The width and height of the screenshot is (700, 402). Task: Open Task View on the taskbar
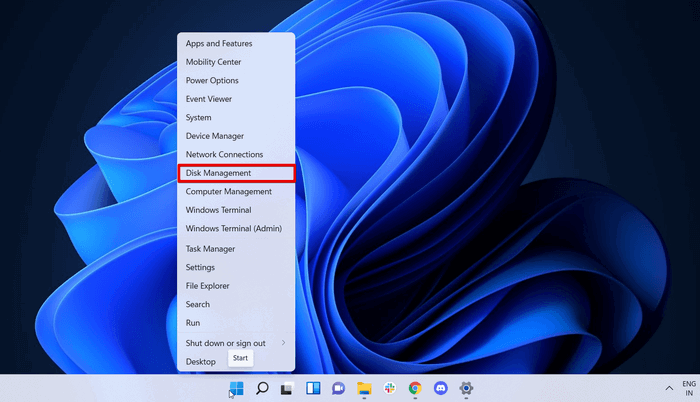click(287, 389)
